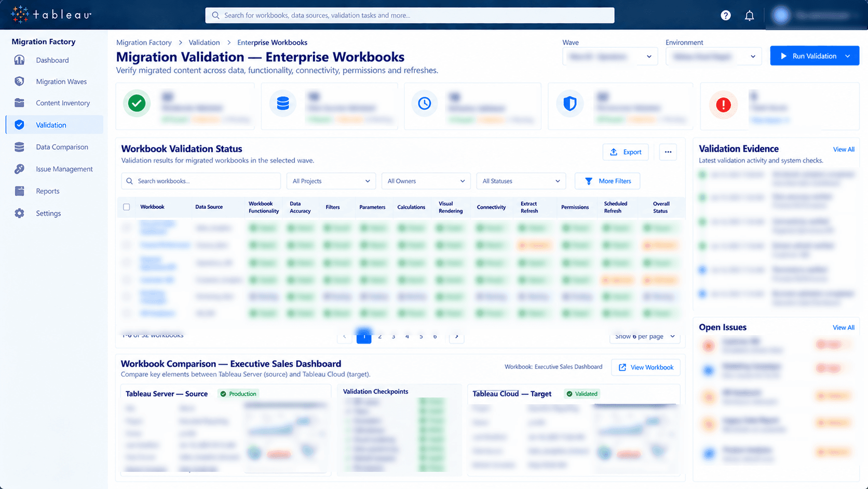Click the Data Comparison database icon

(x=19, y=147)
